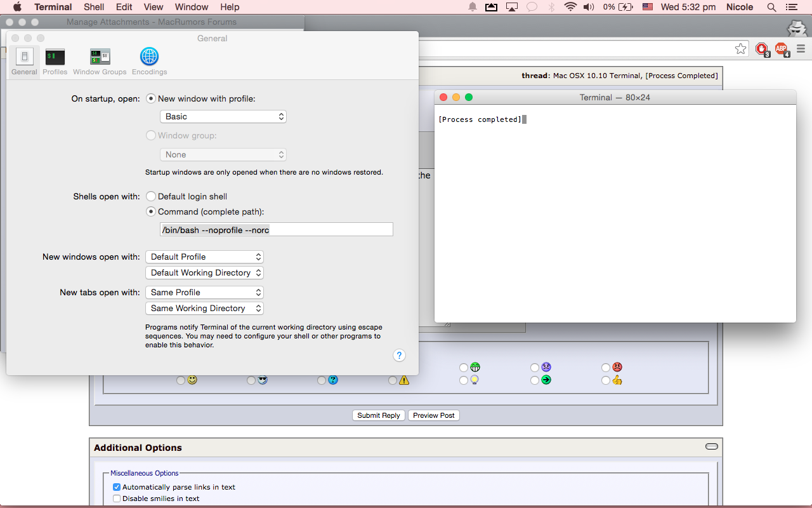The height and width of the screenshot is (508, 812).
Task: Click the "[Process completed]" text in Terminal
Action: [480, 119]
